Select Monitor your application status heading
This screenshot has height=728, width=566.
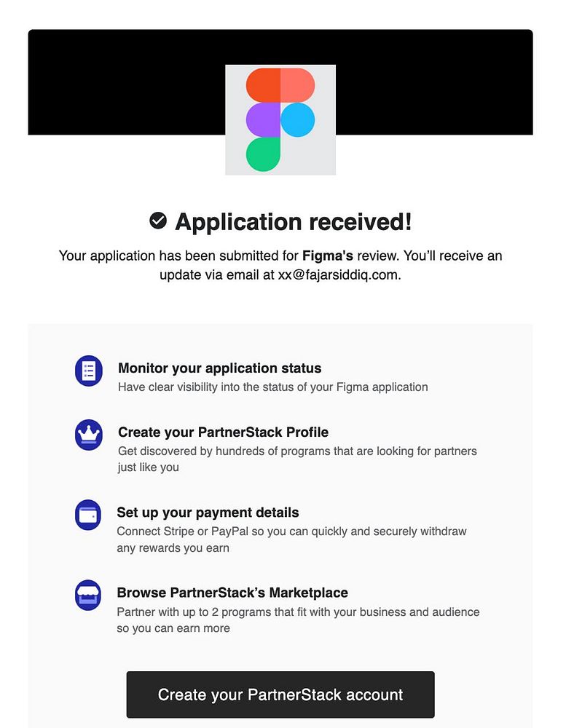coord(219,368)
